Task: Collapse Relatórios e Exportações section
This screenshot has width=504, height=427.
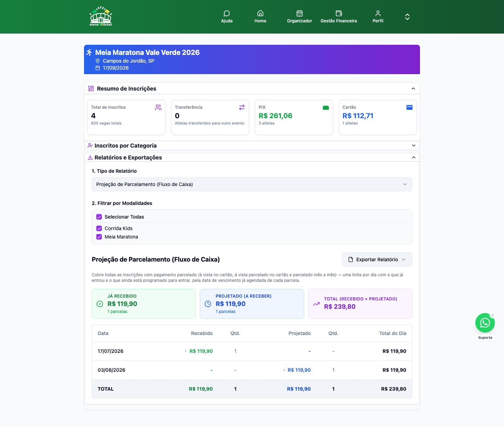Action: tap(414, 157)
